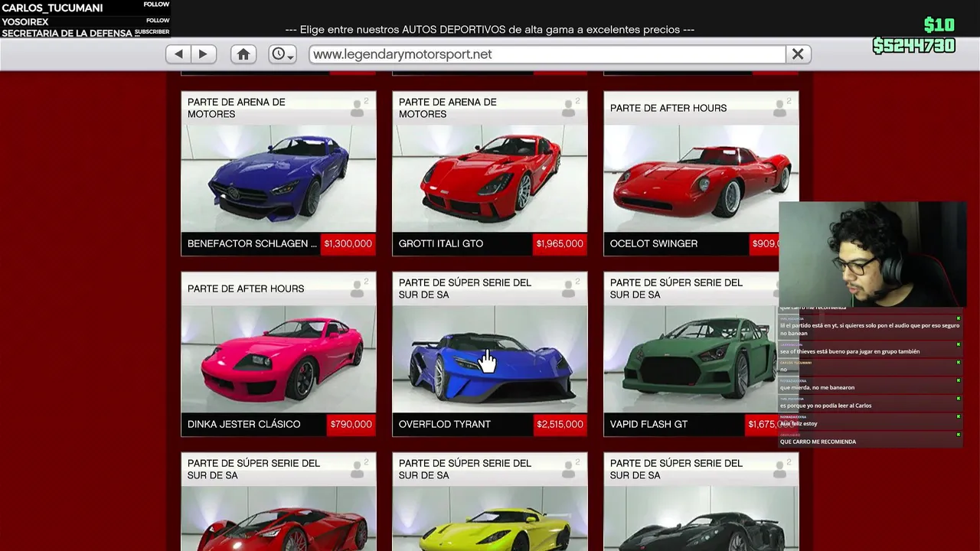Click the Ocelot Swinger 'Parte de After Hours' header

click(x=668, y=108)
